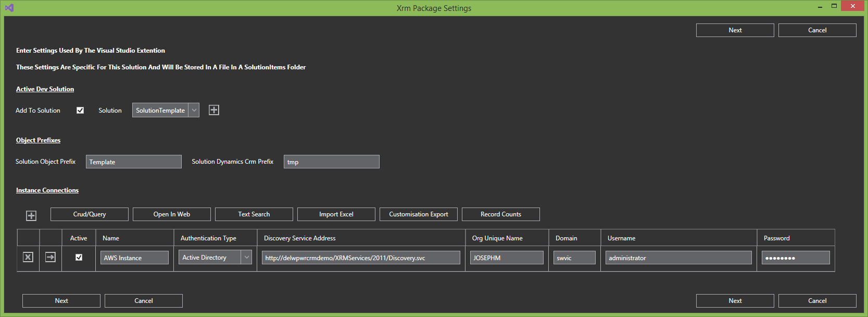This screenshot has height=317, width=868.
Task: Open the AWS Instance row arrow icon
Action: [51, 257]
